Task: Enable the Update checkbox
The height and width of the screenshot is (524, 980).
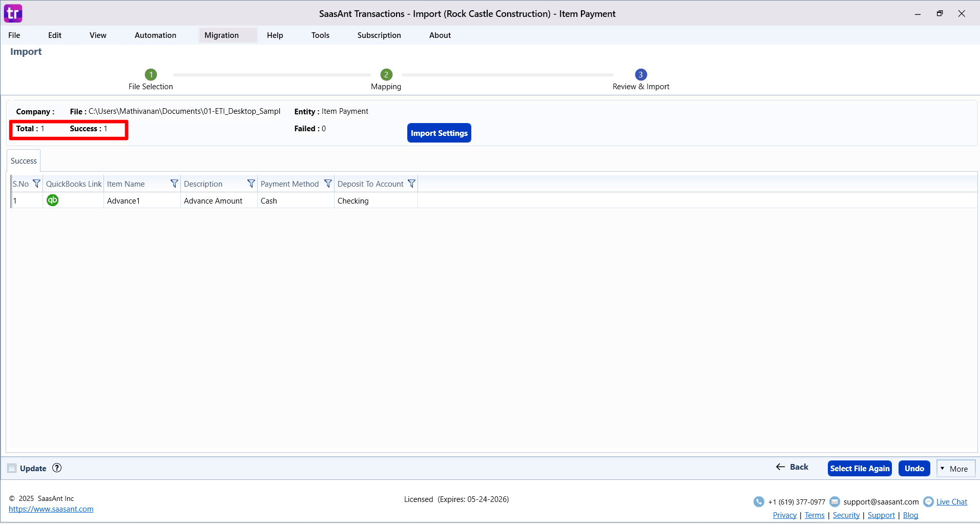Action: [11, 468]
